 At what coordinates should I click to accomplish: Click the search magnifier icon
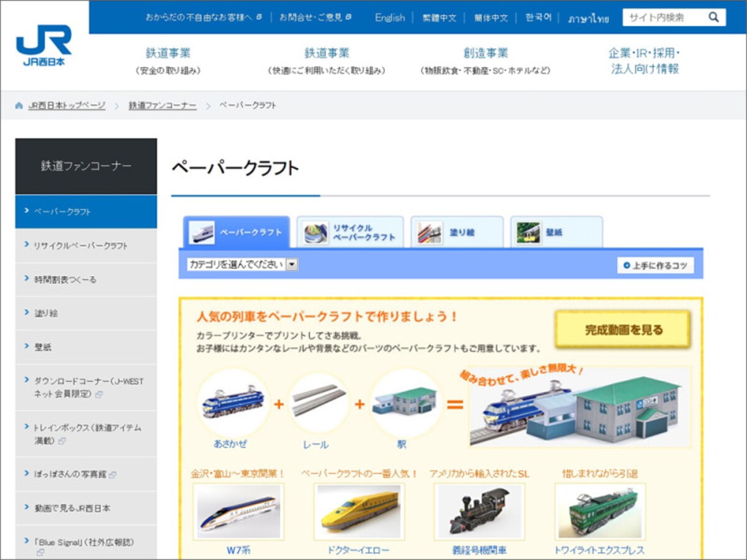click(713, 17)
